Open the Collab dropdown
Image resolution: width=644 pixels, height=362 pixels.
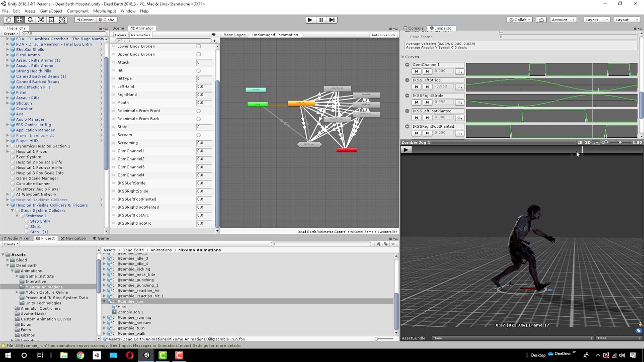click(x=520, y=20)
